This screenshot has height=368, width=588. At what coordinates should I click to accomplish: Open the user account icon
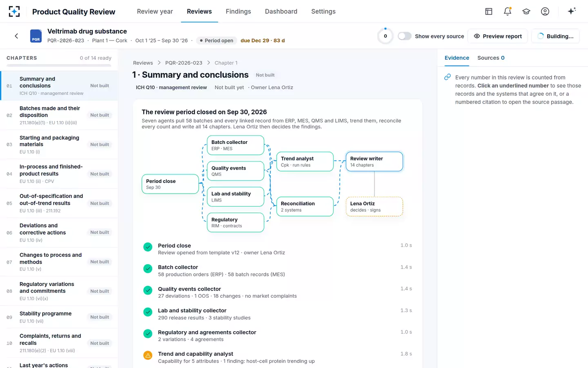[x=545, y=11]
